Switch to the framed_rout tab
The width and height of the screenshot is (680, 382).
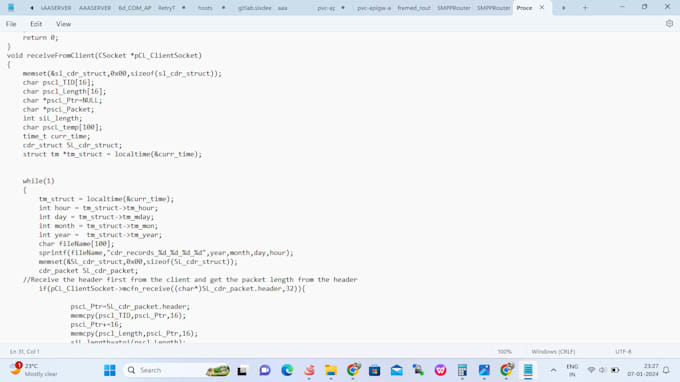tap(414, 8)
